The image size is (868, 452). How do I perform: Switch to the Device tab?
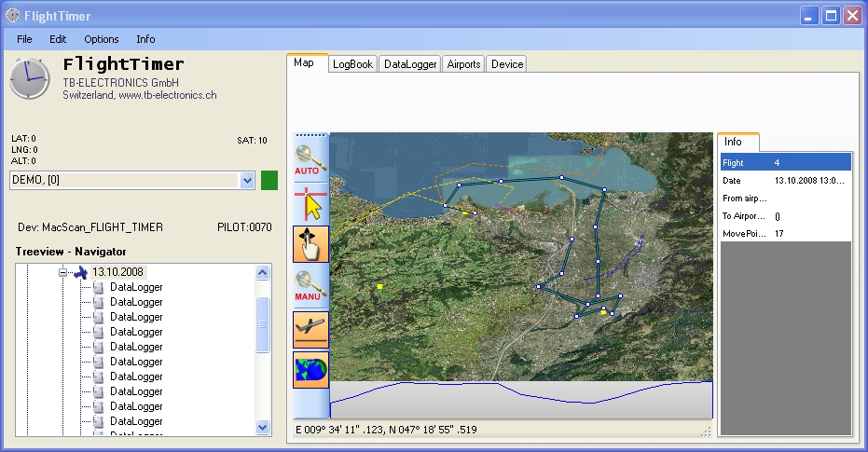click(507, 64)
